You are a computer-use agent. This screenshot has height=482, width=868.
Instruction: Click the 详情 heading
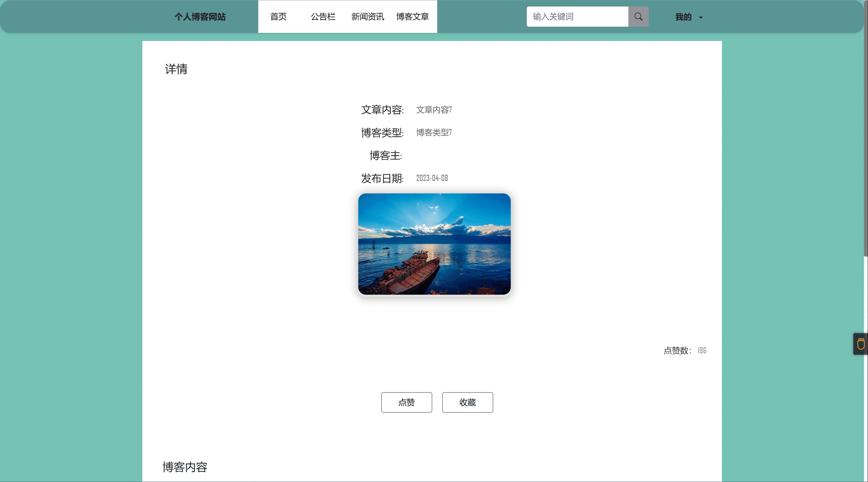(176, 69)
